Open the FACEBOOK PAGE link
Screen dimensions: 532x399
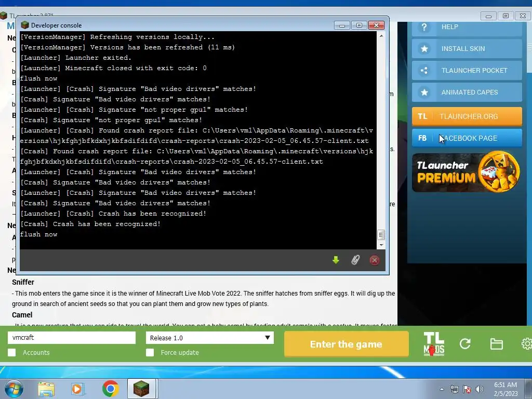pyautogui.click(x=467, y=138)
